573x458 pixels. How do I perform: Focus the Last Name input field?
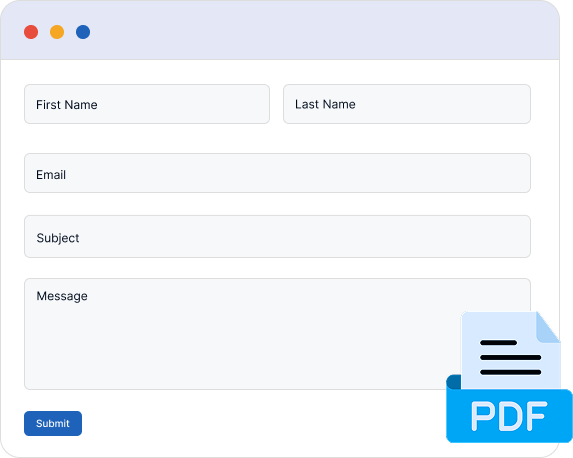[407, 104]
